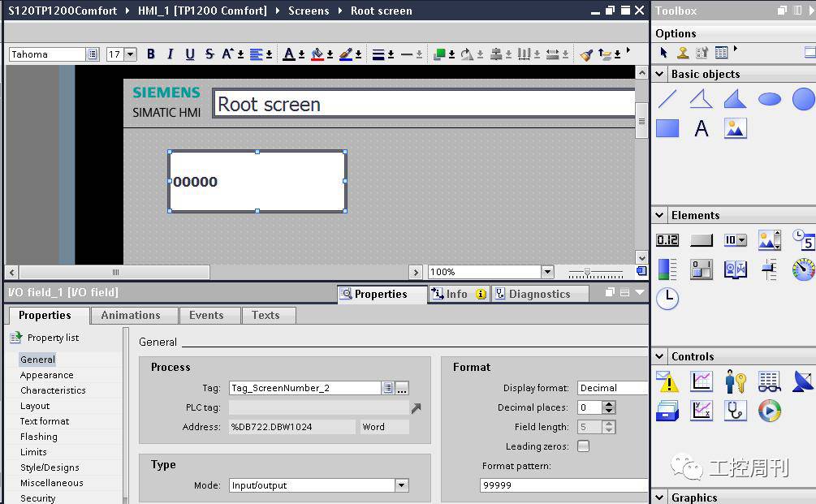
Task: Select the Media player control icon
Action: [x=769, y=411]
